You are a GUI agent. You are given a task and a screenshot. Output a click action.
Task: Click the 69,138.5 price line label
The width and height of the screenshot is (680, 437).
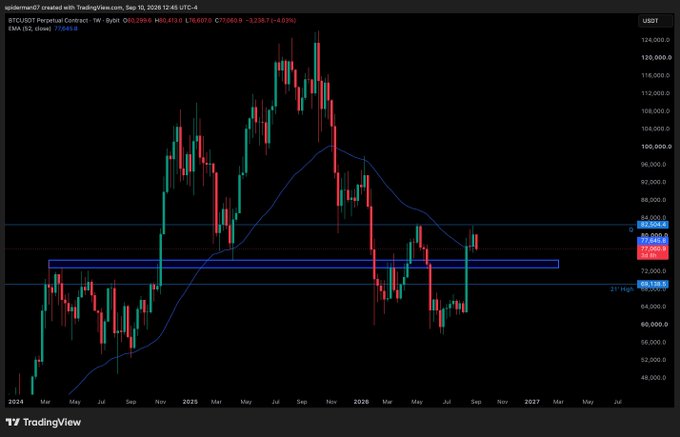653,284
